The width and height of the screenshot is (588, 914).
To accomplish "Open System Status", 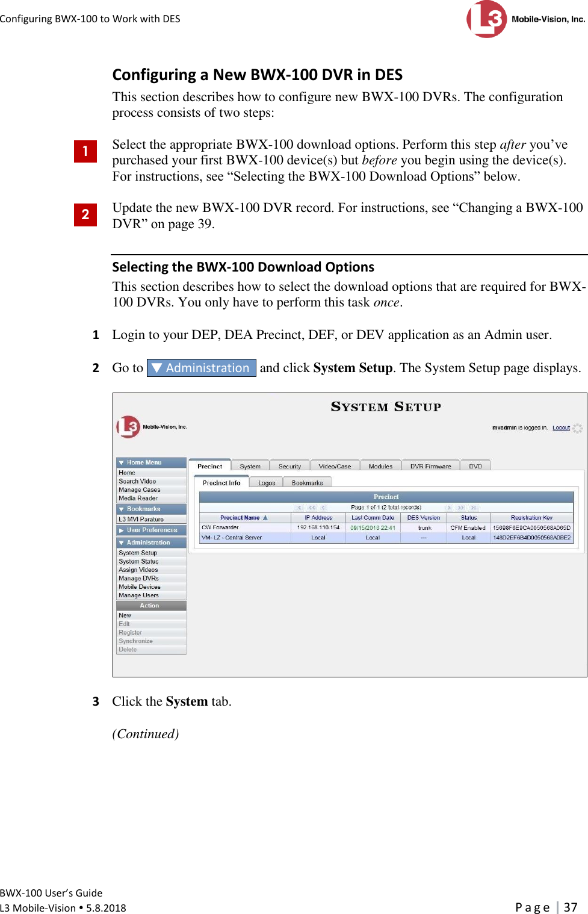I will tap(151, 561).
